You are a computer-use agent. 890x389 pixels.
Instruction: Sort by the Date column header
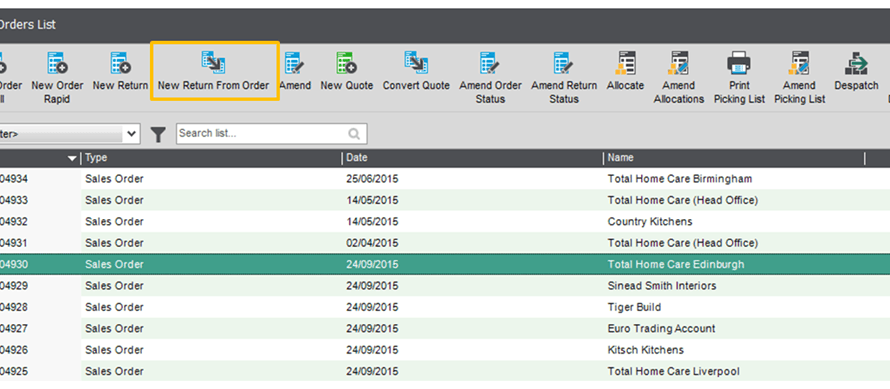472,158
